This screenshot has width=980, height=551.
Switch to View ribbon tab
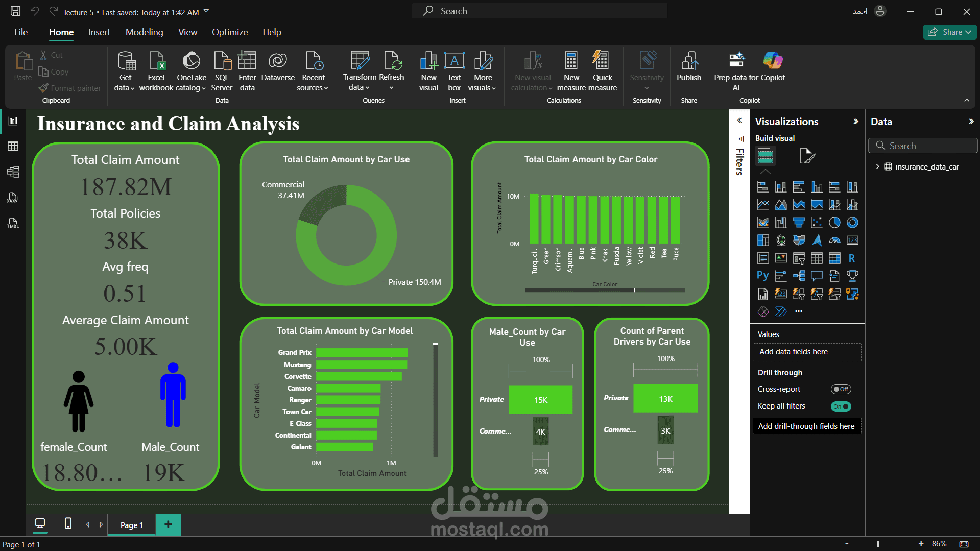point(187,32)
